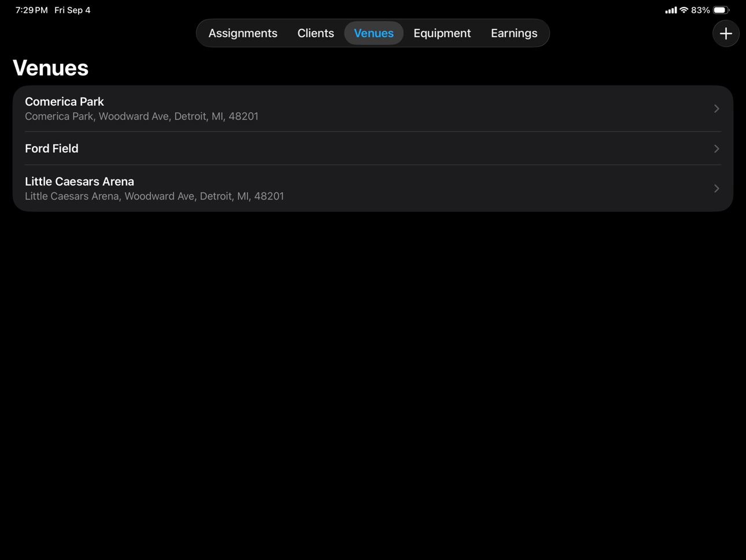This screenshot has height=560, width=746.
Task: Tap the Little Caesars Arena address line
Action: (154, 196)
